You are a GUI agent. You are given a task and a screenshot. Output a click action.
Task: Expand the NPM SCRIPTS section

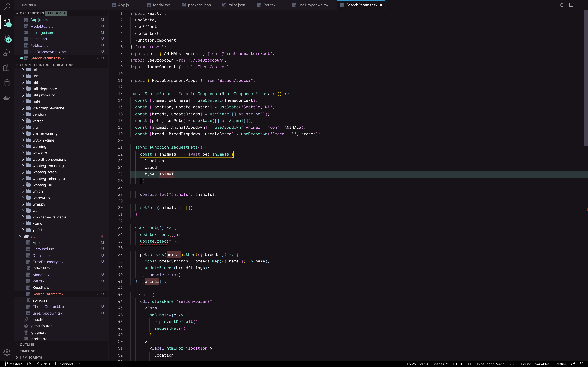31,357
